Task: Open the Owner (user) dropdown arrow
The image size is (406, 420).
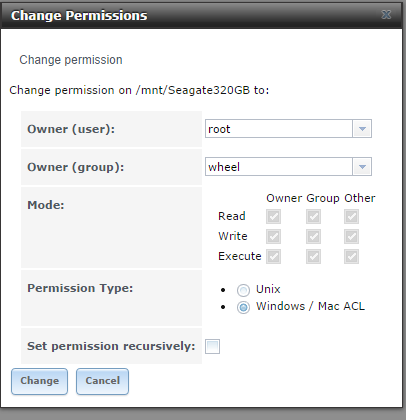Action: (x=362, y=129)
